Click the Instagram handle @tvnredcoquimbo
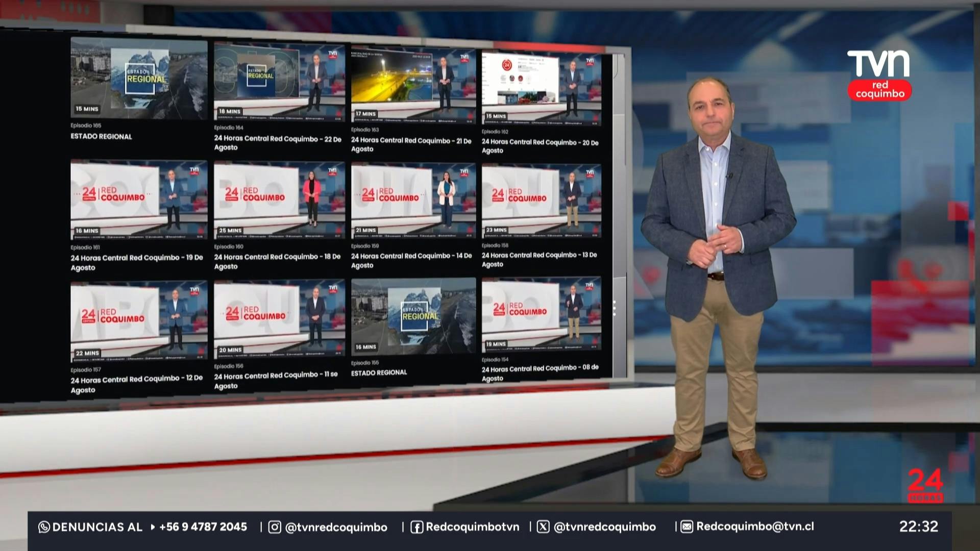980x551 pixels. (x=336, y=528)
